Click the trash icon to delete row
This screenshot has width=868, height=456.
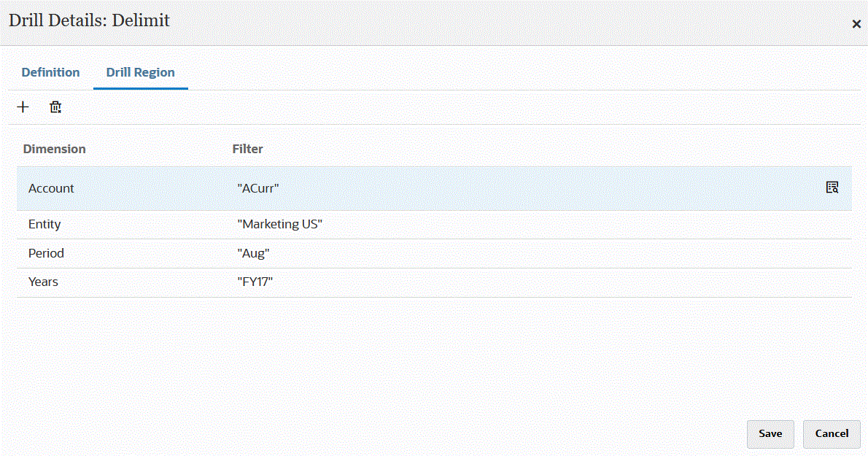(x=55, y=107)
